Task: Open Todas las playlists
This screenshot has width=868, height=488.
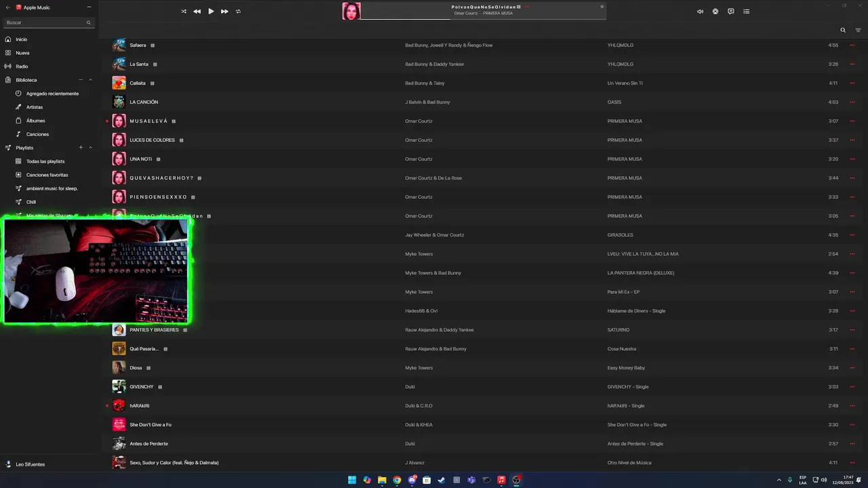Action: coord(45,161)
